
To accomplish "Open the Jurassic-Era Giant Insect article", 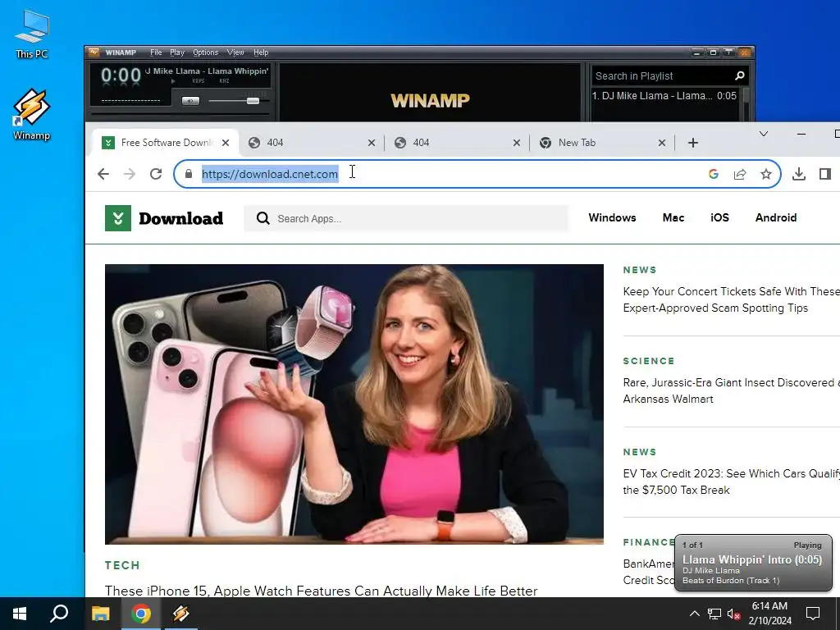I will tap(731, 390).
